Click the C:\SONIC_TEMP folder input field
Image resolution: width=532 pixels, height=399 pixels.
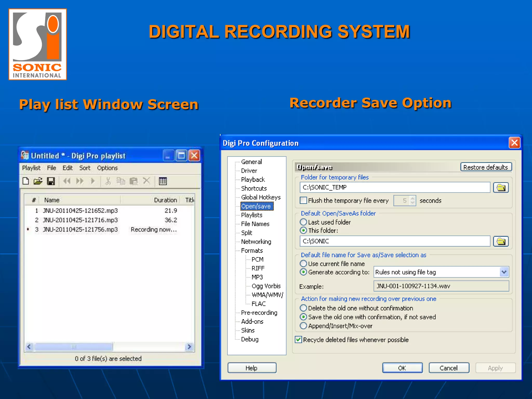click(395, 187)
